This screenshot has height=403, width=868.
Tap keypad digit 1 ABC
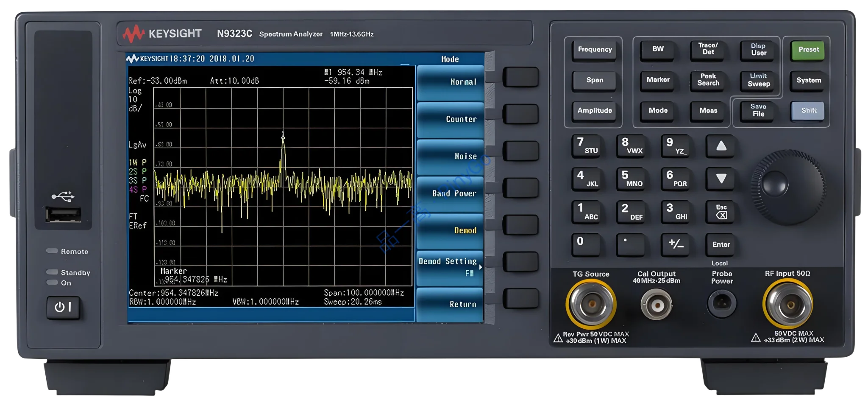587,212
